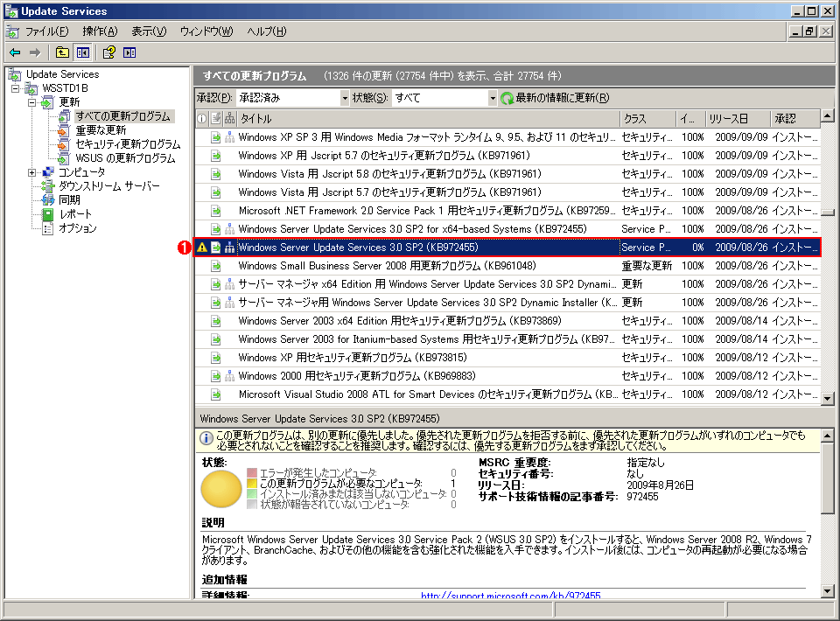The height and width of the screenshot is (621, 840).
Task: Toggle the console tree pane icon
Action: point(83,52)
